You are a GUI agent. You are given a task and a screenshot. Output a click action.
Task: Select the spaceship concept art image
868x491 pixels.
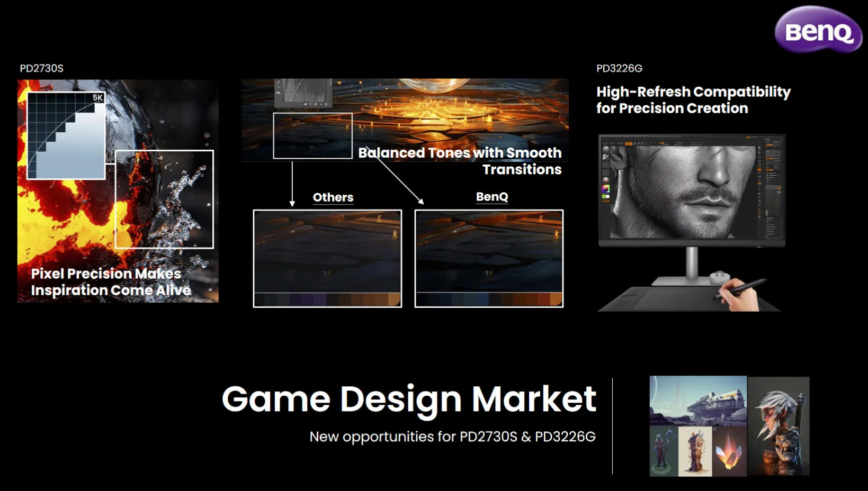click(698, 401)
